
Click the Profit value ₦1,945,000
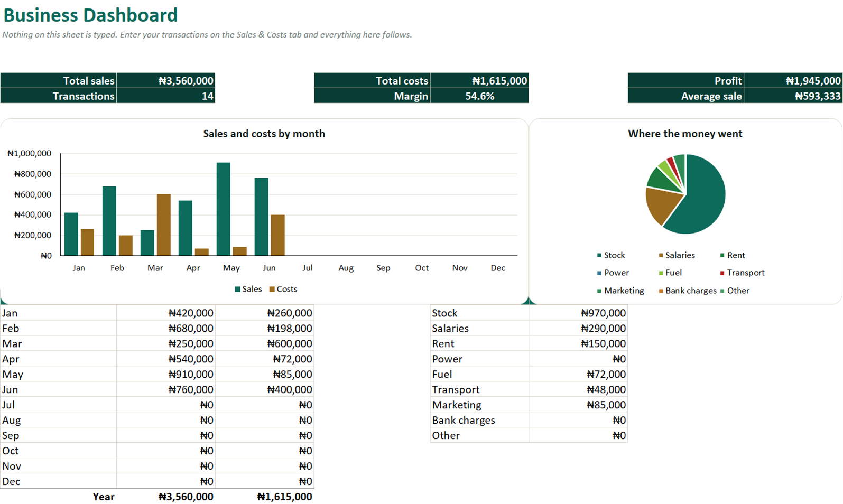pyautogui.click(x=793, y=81)
